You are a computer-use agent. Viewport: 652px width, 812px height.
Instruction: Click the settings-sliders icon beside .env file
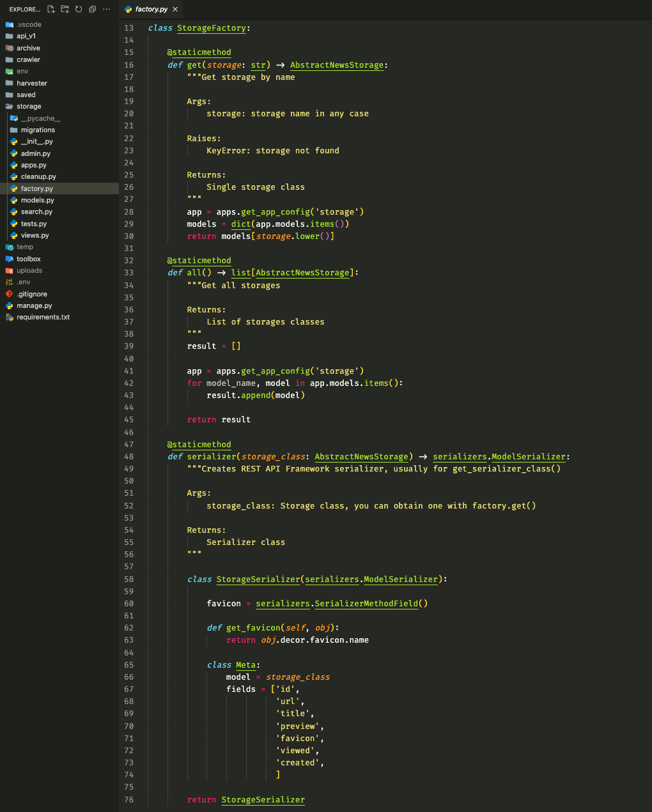pyautogui.click(x=9, y=282)
